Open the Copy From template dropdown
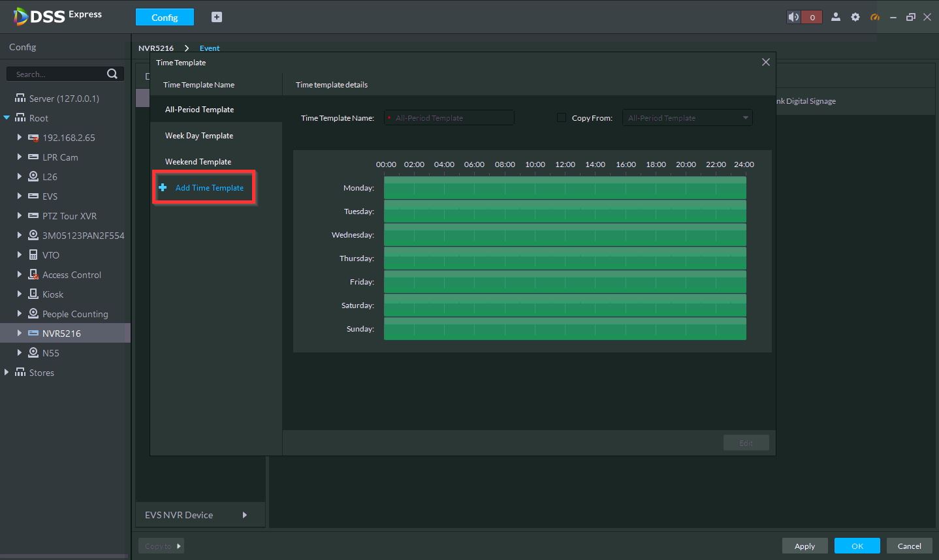Viewport: 939px width, 560px height. click(x=745, y=118)
